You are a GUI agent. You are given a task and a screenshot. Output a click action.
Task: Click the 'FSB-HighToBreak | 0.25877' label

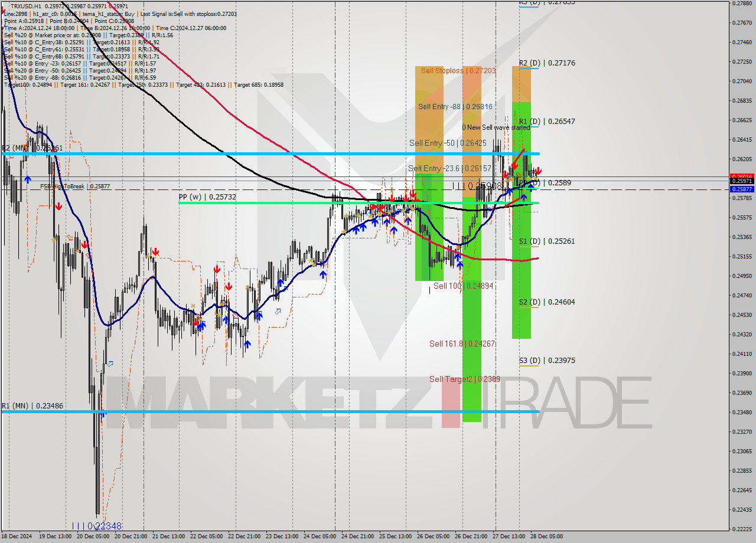coord(75,186)
